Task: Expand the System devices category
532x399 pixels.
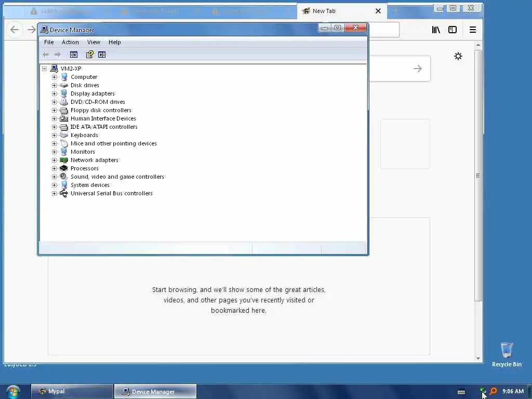Action: point(54,185)
